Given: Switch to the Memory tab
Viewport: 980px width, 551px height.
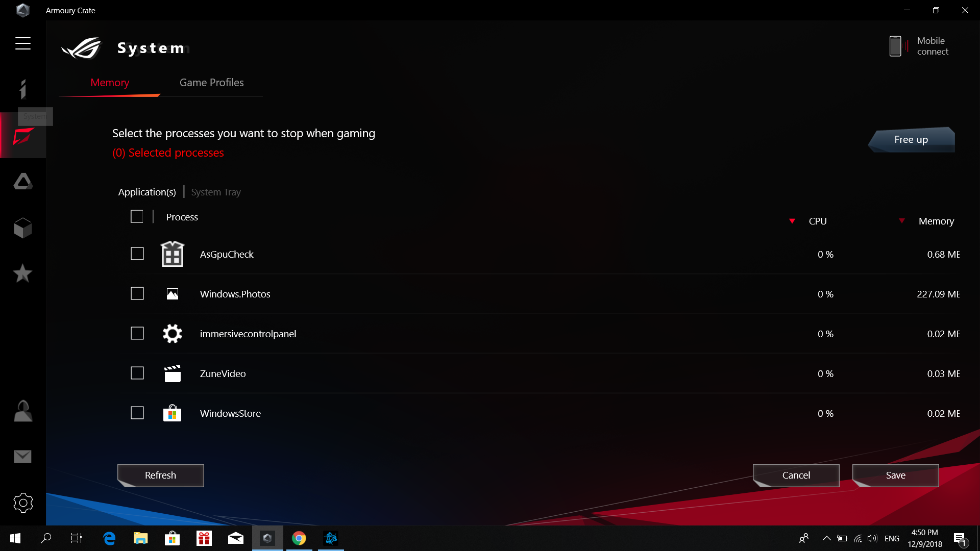Looking at the screenshot, I should coord(110,83).
